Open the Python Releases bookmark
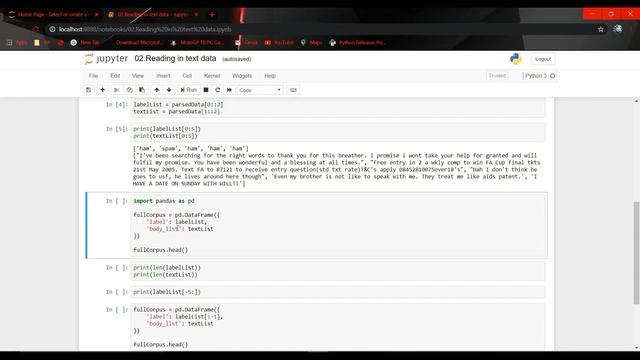640x360 pixels. click(x=358, y=42)
